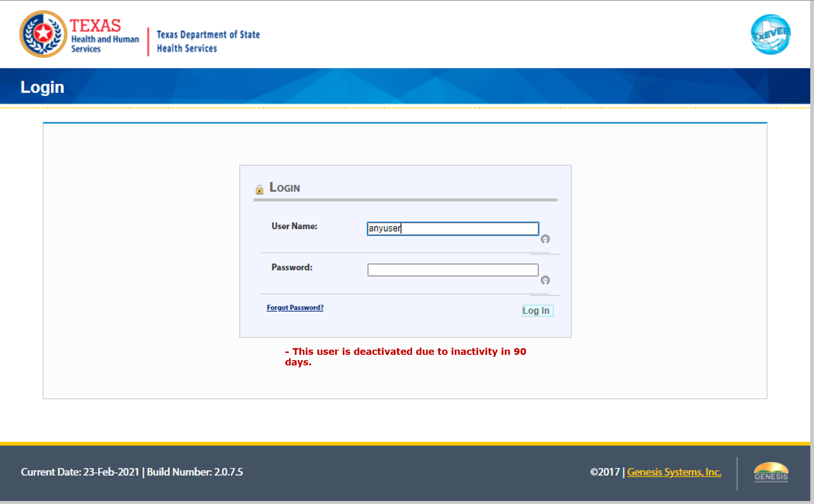The height and width of the screenshot is (504, 814).
Task: Click the help icon next to User Name field
Action: click(545, 239)
